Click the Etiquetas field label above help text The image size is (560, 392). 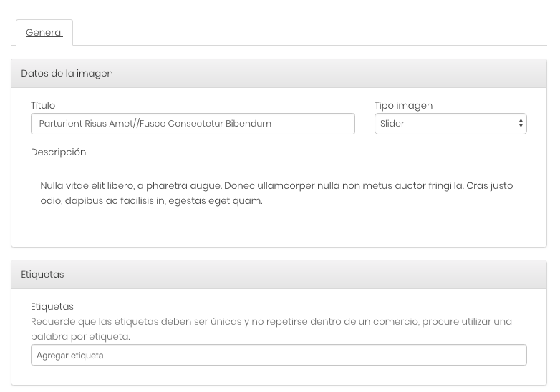coord(52,307)
